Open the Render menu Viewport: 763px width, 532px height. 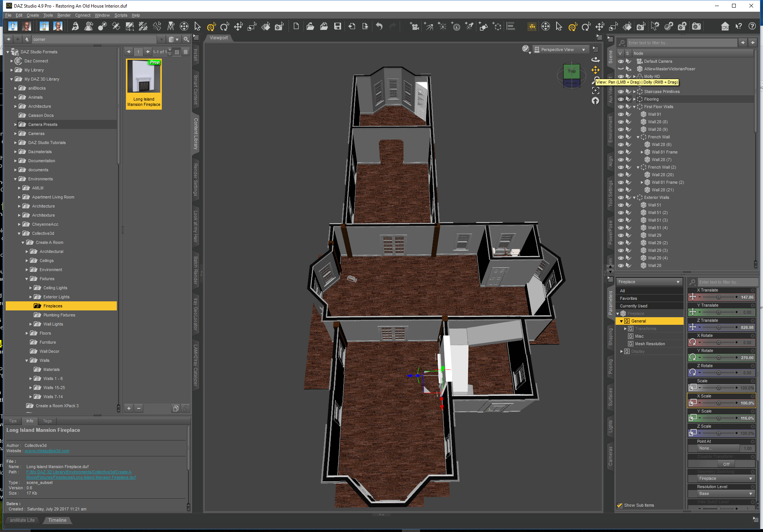click(64, 15)
